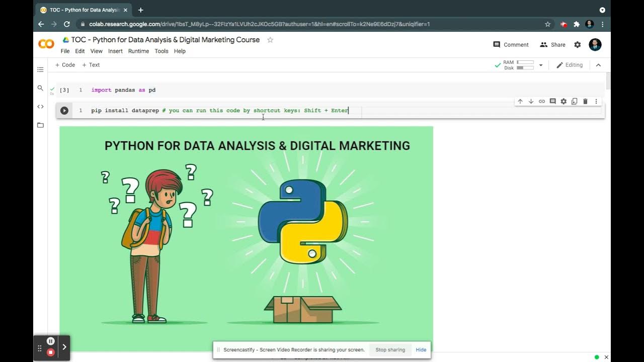This screenshot has height=362, width=644.
Task: Pause the Screencastify recording
Action: [x=50, y=341]
